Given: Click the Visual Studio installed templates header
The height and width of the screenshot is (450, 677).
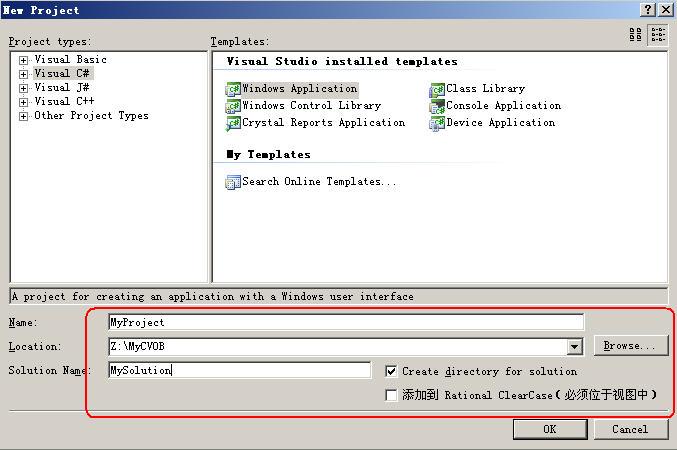Looking at the screenshot, I should (342, 61).
